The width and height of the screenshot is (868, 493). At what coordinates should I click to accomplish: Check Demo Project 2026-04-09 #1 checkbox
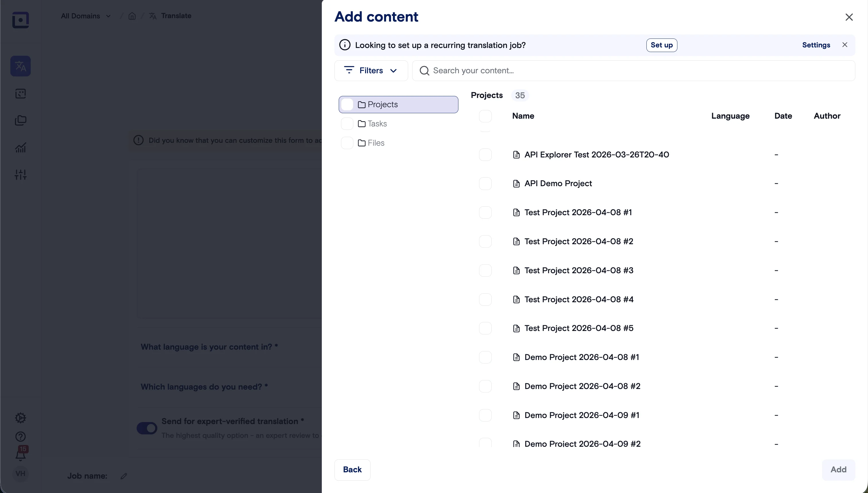pyautogui.click(x=485, y=415)
